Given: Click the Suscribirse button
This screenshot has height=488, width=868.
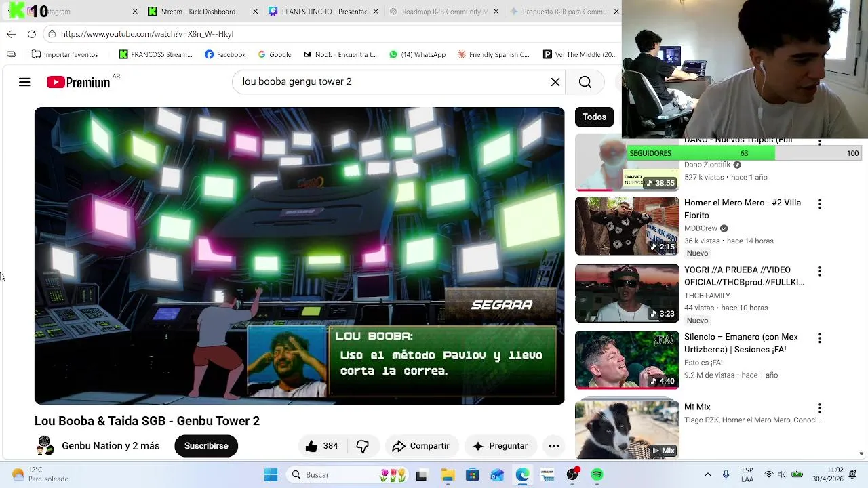Looking at the screenshot, I should 206,446.
